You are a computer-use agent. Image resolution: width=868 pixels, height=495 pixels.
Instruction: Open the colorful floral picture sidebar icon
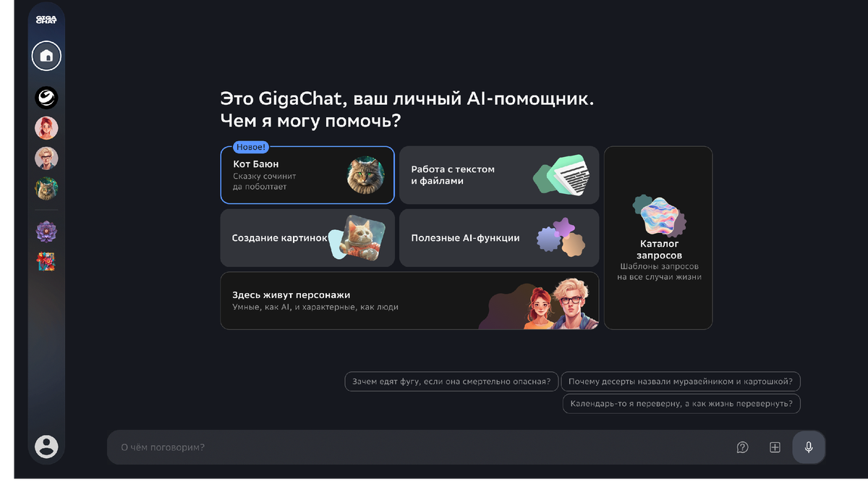(46, 261)
